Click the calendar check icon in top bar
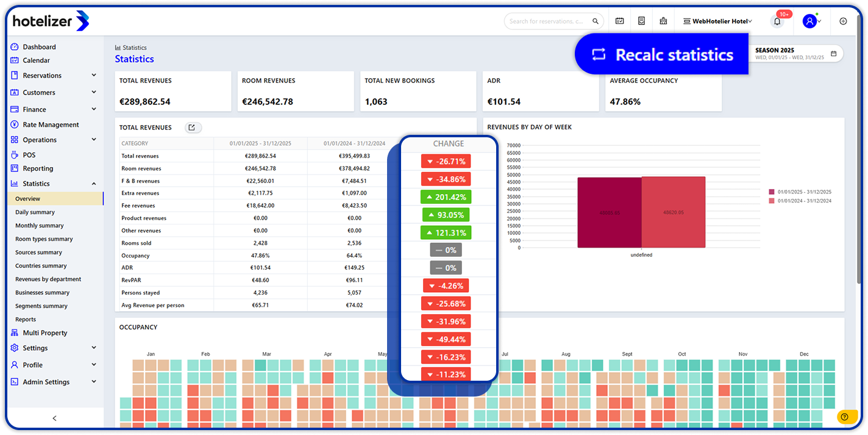This screenshot has width=868, height=435. tap(619, 21)
